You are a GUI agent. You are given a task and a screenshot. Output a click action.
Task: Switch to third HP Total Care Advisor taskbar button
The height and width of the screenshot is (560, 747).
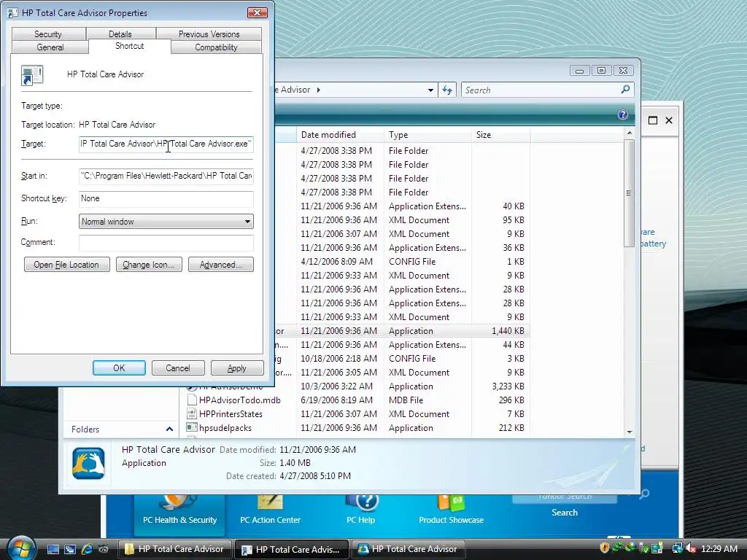(x=409, y=549)
